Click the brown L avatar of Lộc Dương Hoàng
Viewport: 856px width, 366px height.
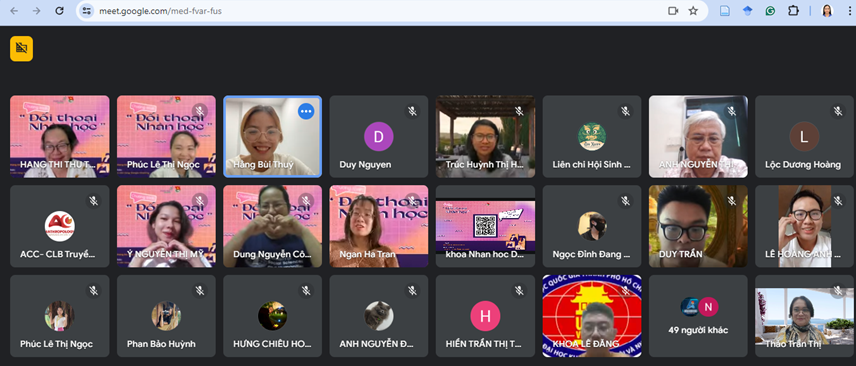pyautogui.click(x=804, y=136)
